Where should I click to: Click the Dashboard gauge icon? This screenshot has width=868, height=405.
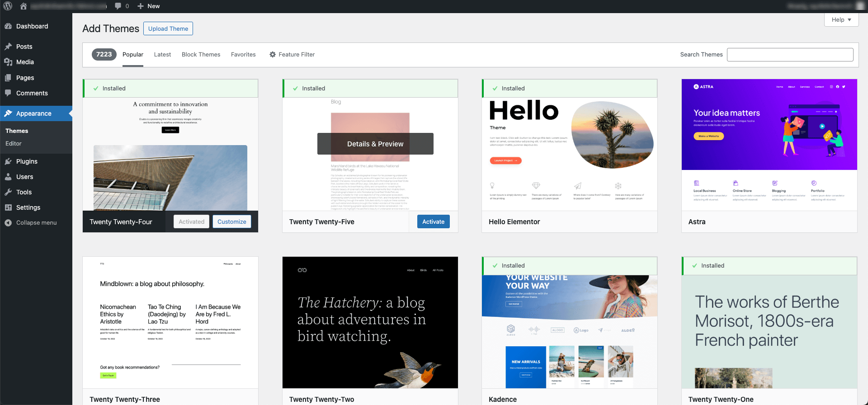[x=8, y=26]
